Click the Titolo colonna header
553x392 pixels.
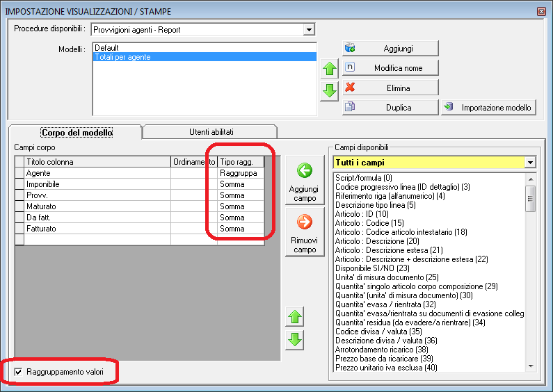pyautogui.click(x=97, y=162)
